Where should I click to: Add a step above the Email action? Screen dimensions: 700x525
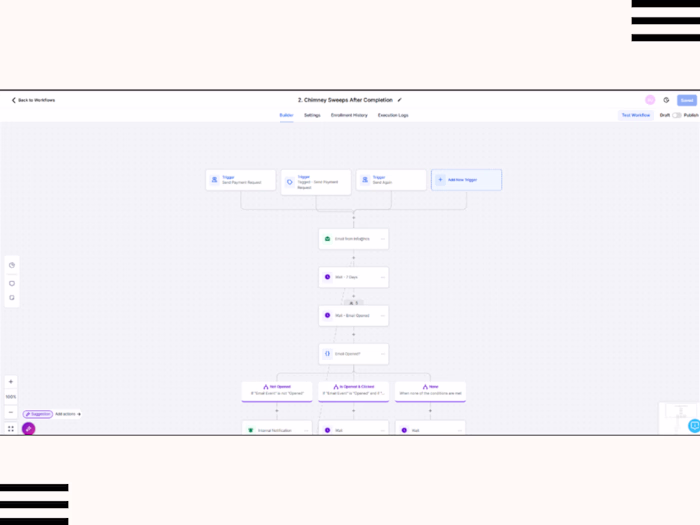pyautogui.click(x=354, y=218)
